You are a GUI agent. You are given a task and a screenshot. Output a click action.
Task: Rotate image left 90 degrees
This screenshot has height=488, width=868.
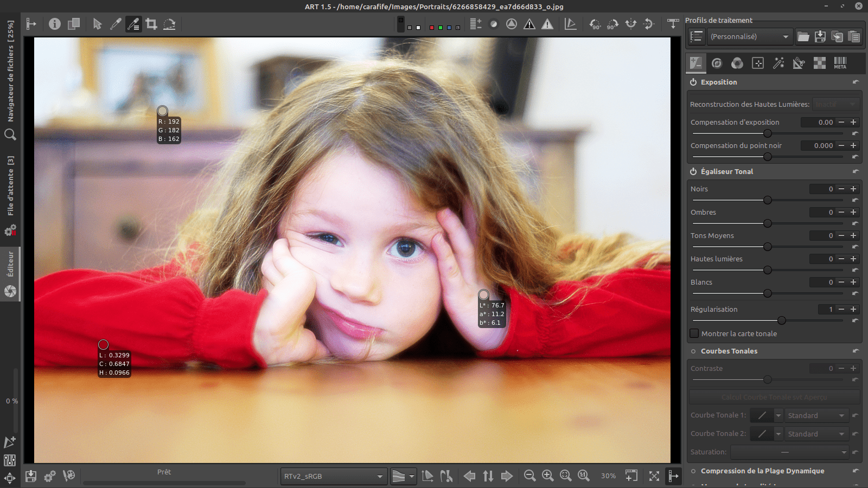tap(595, 24)
